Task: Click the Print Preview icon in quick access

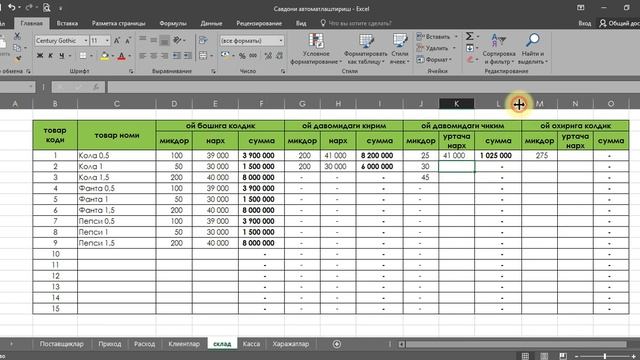Action: pyautogui.click(x=47, y=8)
